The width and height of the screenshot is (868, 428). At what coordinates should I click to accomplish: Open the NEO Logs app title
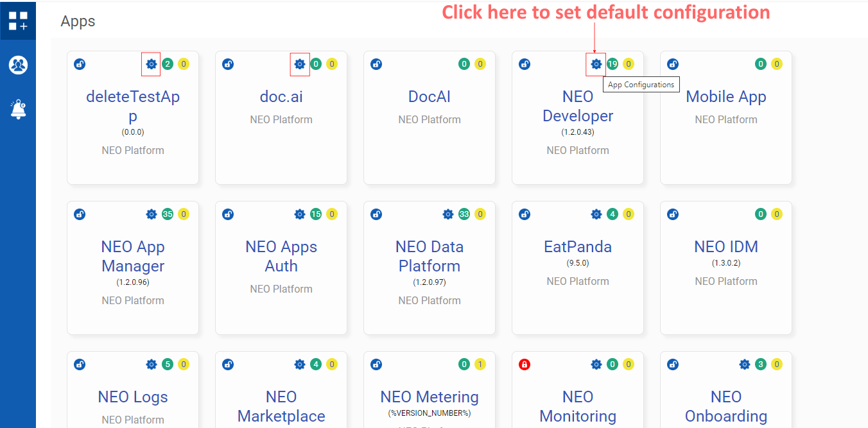tap(133, 397)
